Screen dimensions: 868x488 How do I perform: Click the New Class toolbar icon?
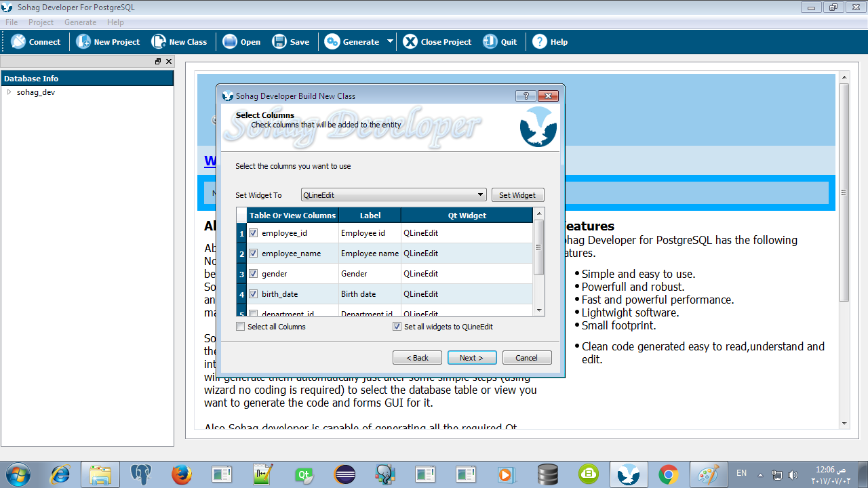159,42
